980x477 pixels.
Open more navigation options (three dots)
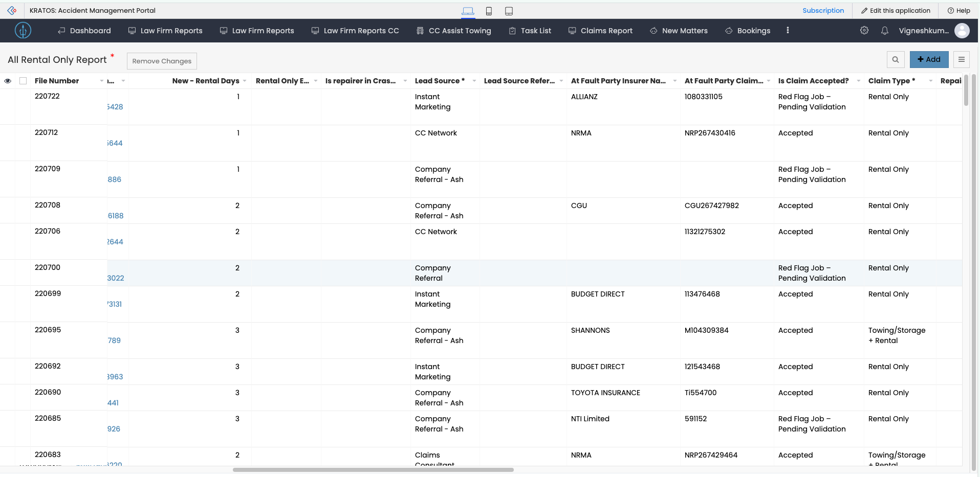point(788,31)
